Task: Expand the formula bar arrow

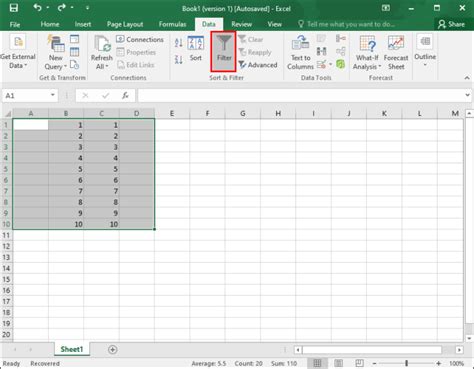Action: pyautogui.click(x=467, y=96)
